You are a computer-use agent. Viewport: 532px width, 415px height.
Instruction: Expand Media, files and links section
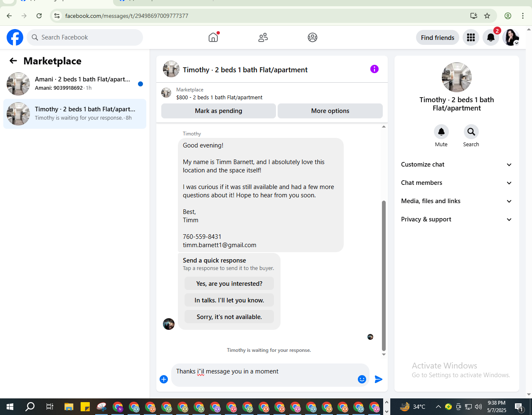[x=456, y=201]
